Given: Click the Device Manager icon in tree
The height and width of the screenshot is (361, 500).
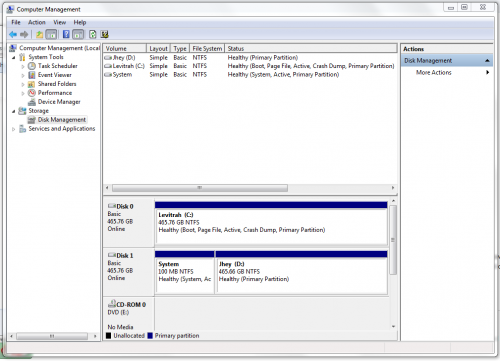Looking at the screenshot, I should [32, 102].
